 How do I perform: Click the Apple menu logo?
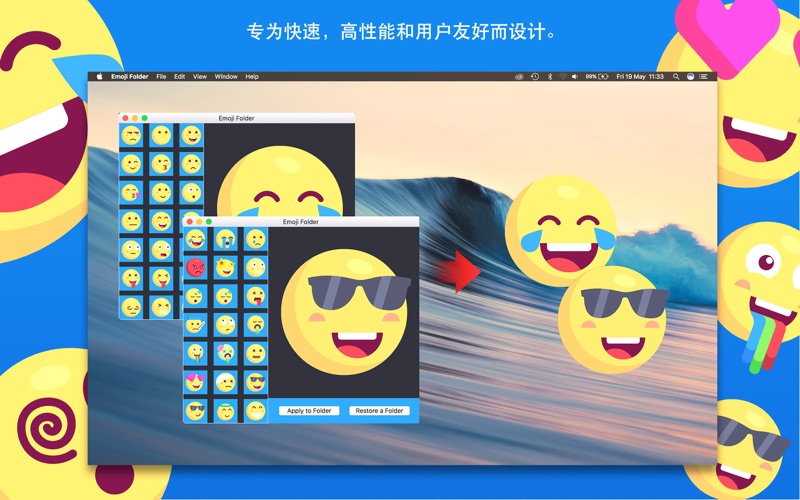[100, 77]
